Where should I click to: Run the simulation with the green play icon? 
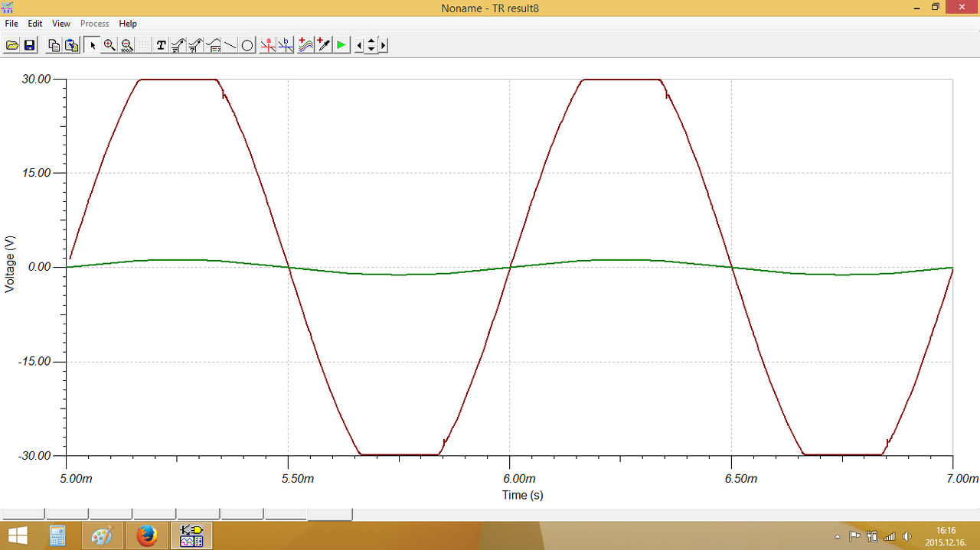[341, 45]
